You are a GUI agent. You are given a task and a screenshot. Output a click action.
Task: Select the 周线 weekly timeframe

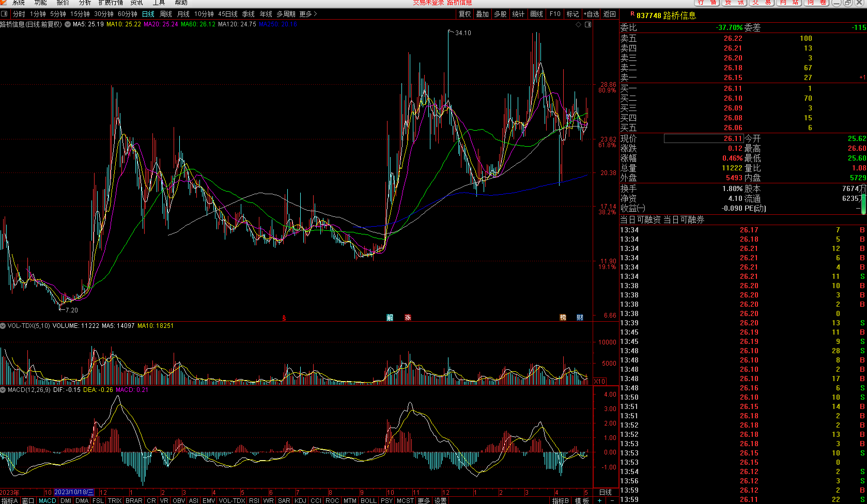[166, 14]
